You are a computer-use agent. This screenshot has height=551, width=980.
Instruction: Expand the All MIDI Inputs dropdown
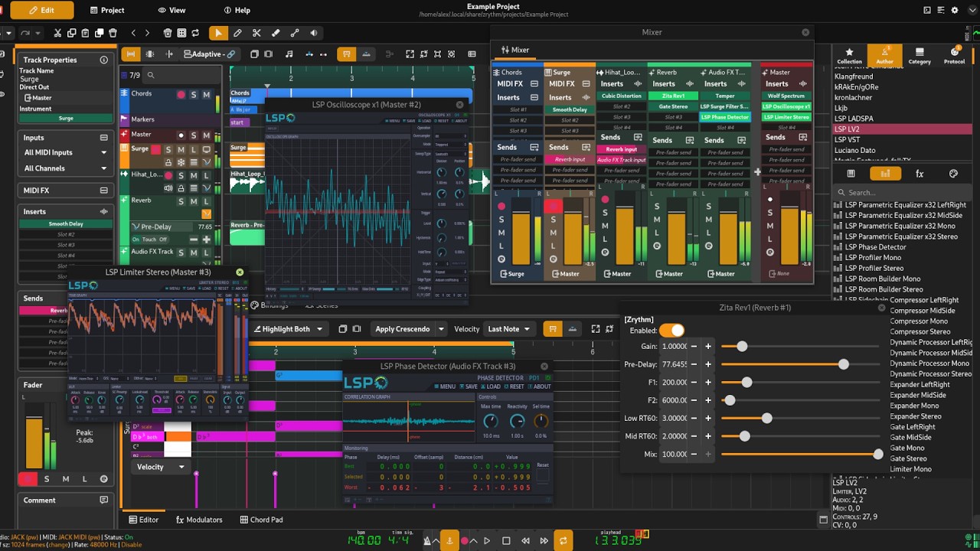pyautogui.click(x=66, y=152)
